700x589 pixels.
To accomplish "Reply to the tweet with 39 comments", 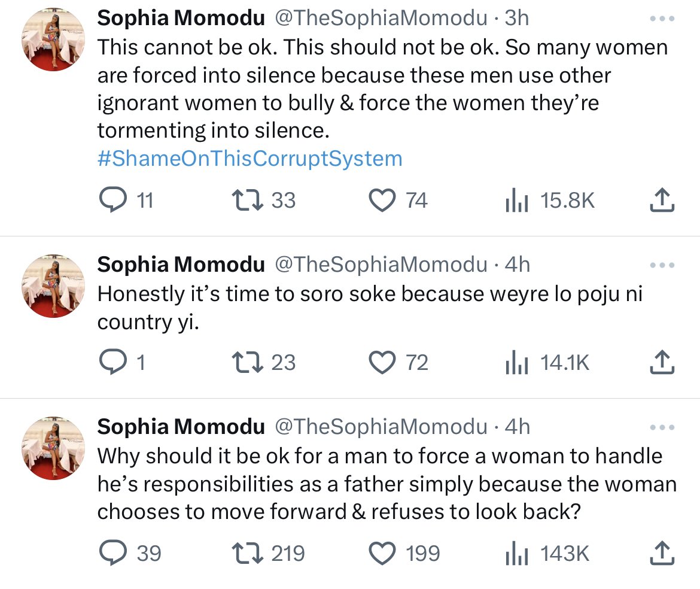I will coord(111,553).
